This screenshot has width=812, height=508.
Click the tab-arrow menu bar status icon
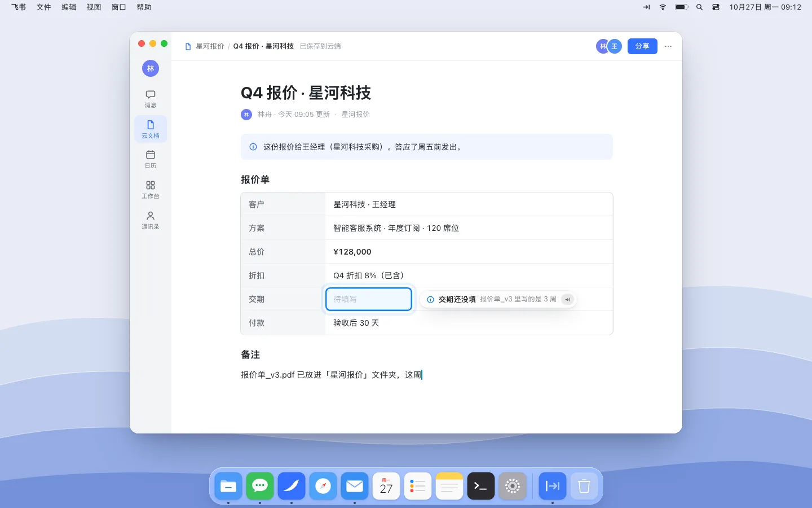pyautogui.click(x=646, y=7)
